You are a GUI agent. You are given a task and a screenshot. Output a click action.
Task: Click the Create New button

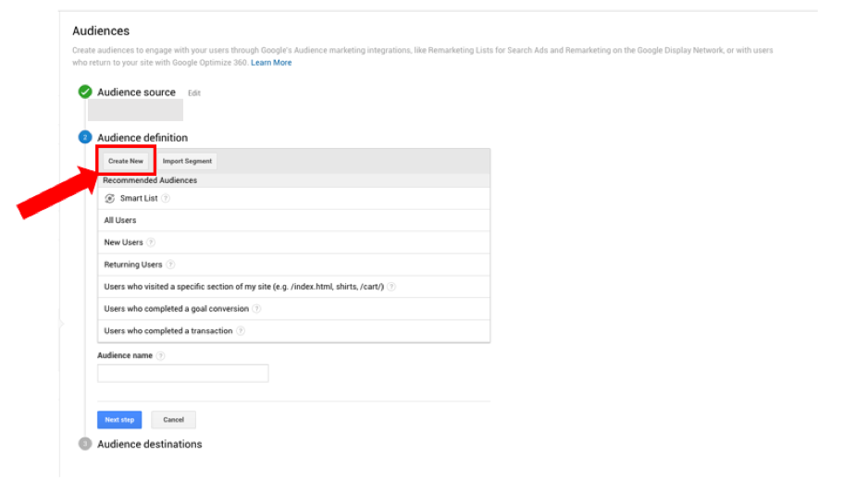pyautogui.click(x=126, y=161)
